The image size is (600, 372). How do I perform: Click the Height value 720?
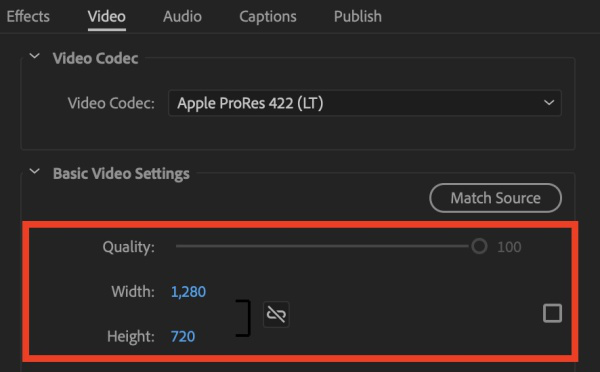tap(183, 337)
